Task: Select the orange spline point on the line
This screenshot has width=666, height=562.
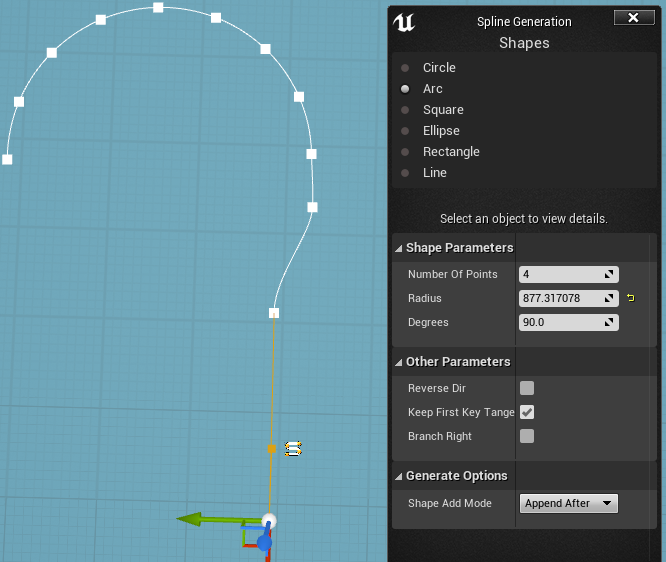Action: [272, 449]
